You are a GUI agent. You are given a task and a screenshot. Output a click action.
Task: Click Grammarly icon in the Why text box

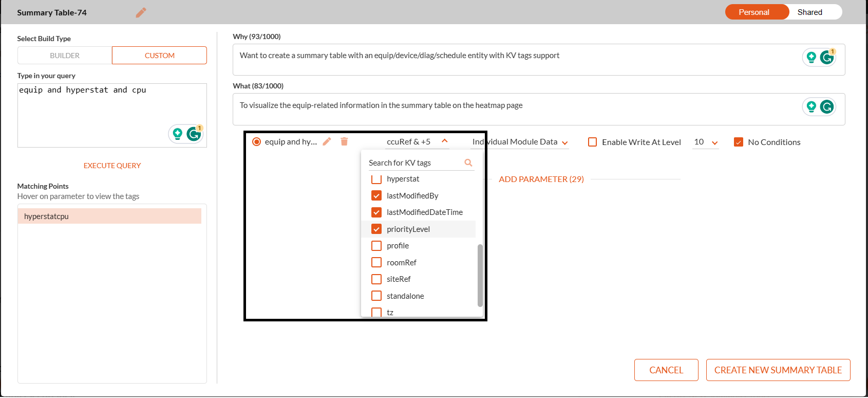pyautogui.click(x=826, y=57)
